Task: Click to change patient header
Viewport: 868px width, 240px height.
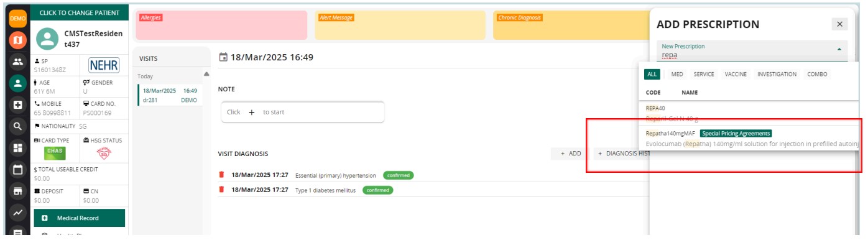Action: pos(79,13)
